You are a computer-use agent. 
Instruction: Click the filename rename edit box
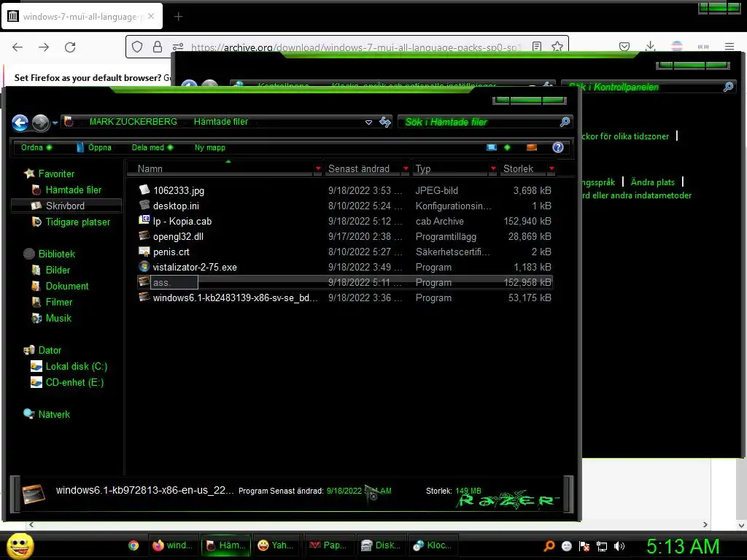174,282
